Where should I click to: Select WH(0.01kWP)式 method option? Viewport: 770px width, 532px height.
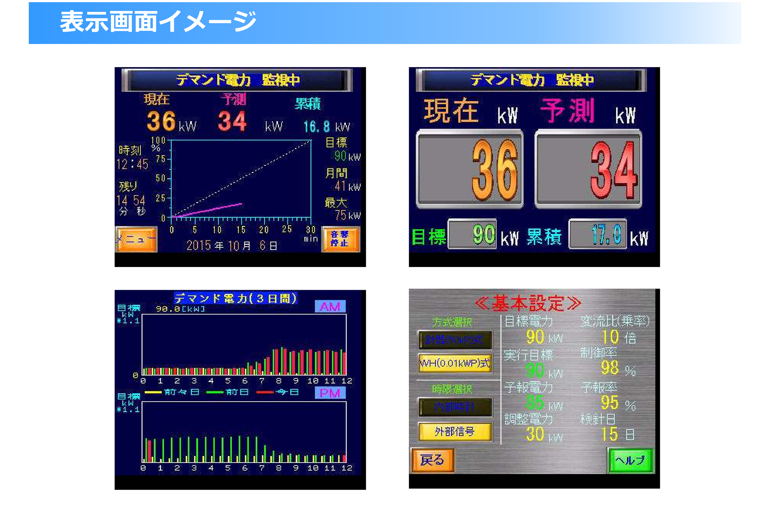point(455,363)
